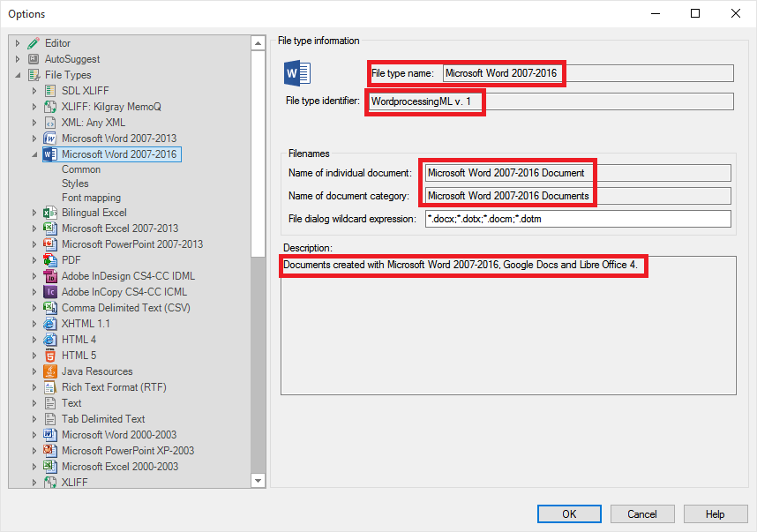This screenshot has height=532, width=757.
Task: Open the Help dialog
Action: (x=716, y=513)
